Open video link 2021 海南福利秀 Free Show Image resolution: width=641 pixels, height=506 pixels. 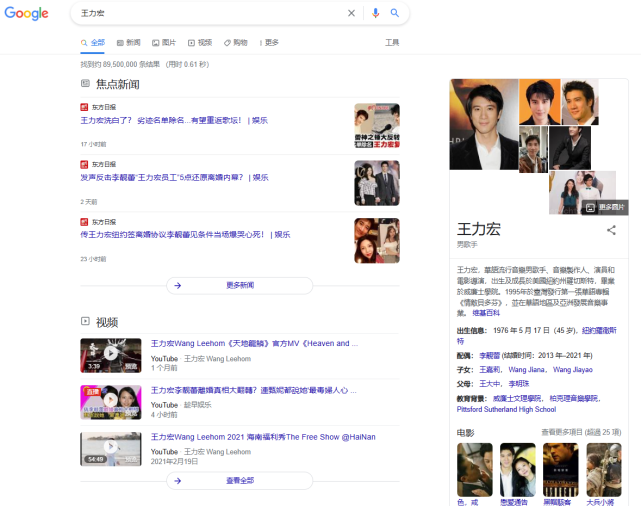click(x=263, y=437)
